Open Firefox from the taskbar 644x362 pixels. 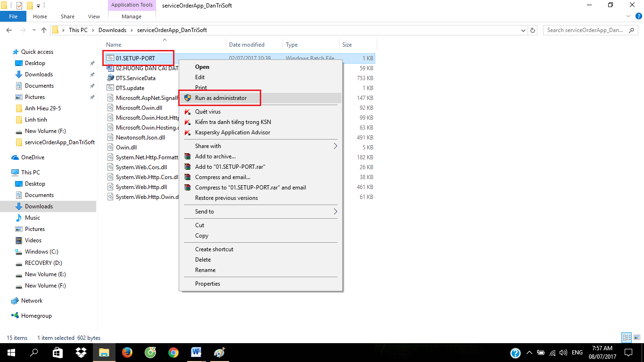(x=127, y=353)
